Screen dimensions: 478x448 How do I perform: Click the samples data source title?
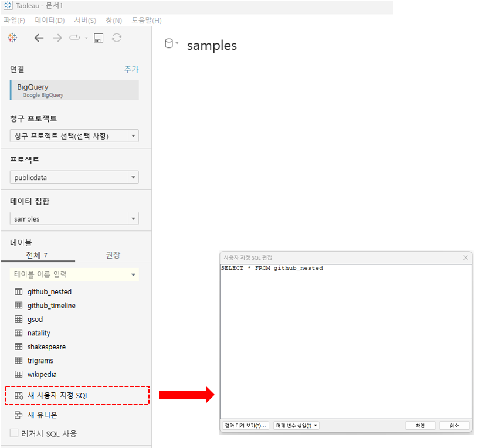click(212, 45)
